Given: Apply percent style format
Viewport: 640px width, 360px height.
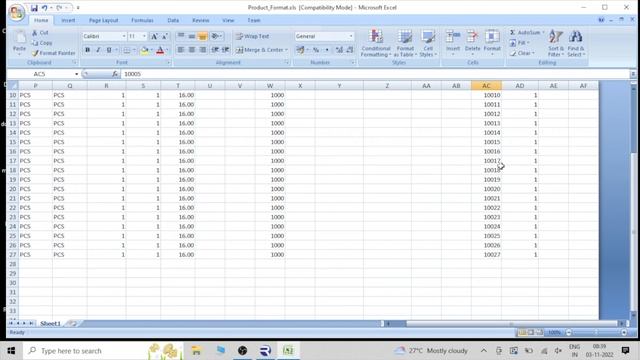Looking at the screenshot, I should click(x=316, y=50).
